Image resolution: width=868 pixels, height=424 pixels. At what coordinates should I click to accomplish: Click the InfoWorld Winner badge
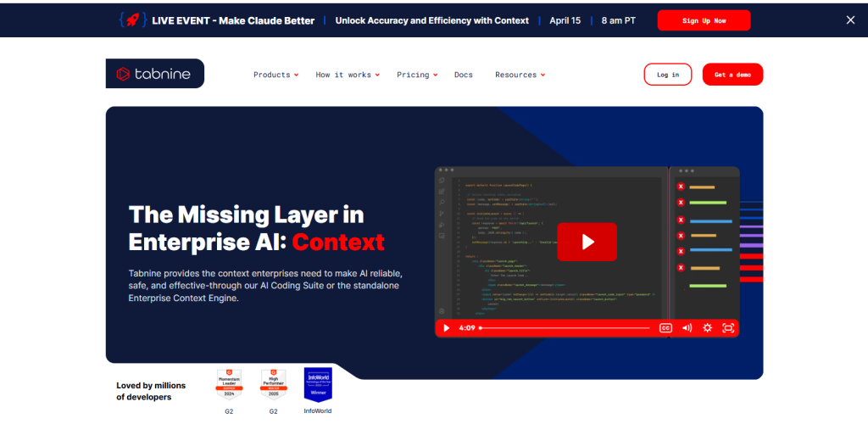tap(318, 384)
